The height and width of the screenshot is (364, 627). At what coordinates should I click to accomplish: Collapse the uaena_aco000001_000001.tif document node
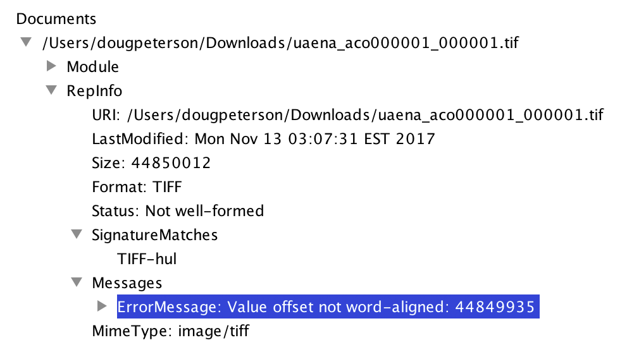26,42
